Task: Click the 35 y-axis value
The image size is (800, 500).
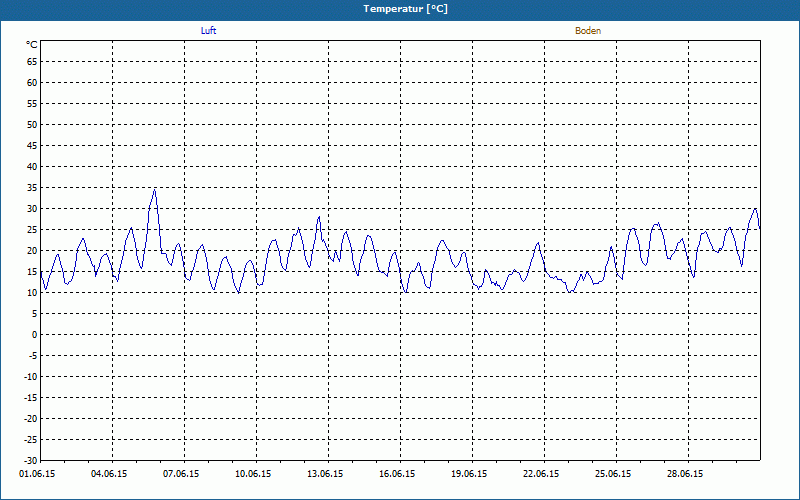Action: pyautogui.click(x=32, y=188)
